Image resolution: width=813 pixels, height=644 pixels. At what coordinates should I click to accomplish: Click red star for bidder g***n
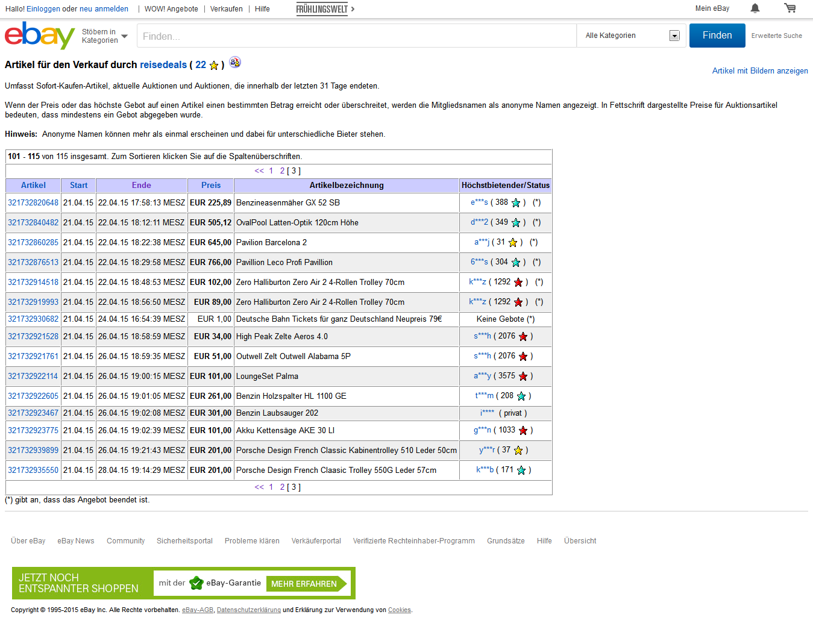(523, 430)
